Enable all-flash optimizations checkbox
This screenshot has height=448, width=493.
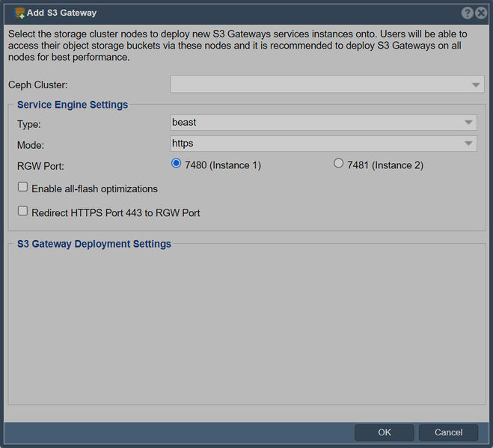22,187
